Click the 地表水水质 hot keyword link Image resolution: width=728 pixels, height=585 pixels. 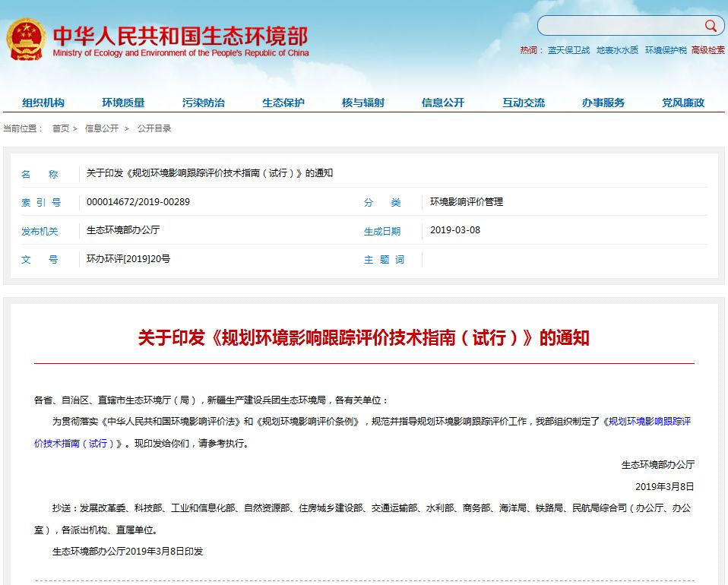[x=618, y=50]
